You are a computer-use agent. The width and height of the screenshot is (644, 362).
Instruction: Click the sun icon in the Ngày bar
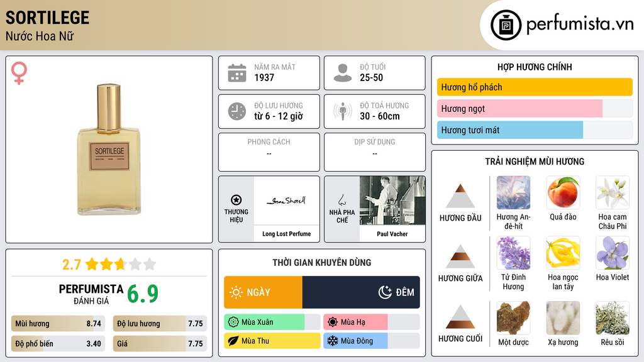click(236, 292)
